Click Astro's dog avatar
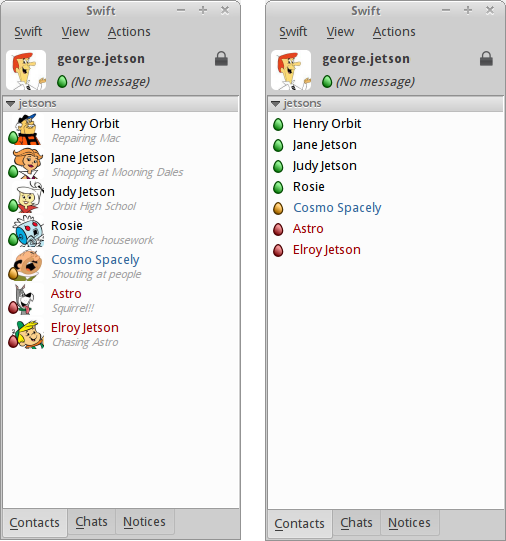 (x=27, y=299)
